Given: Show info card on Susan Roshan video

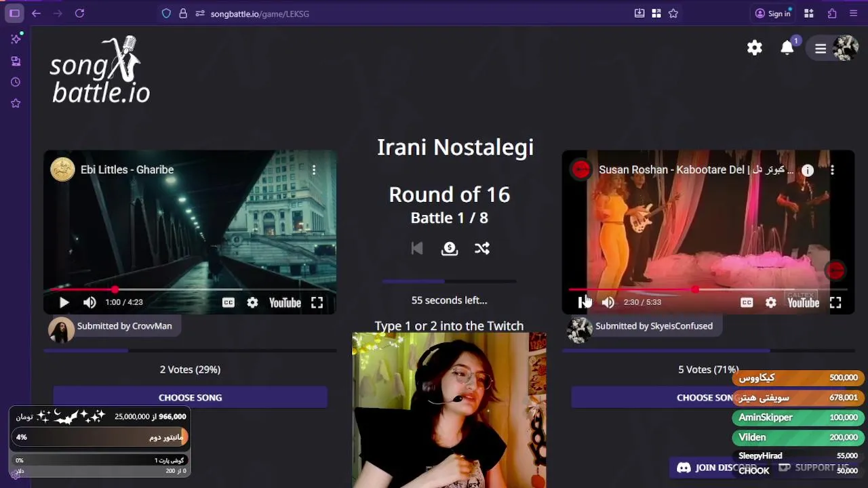Looking at the screenshot, I should tap(808, 171).
